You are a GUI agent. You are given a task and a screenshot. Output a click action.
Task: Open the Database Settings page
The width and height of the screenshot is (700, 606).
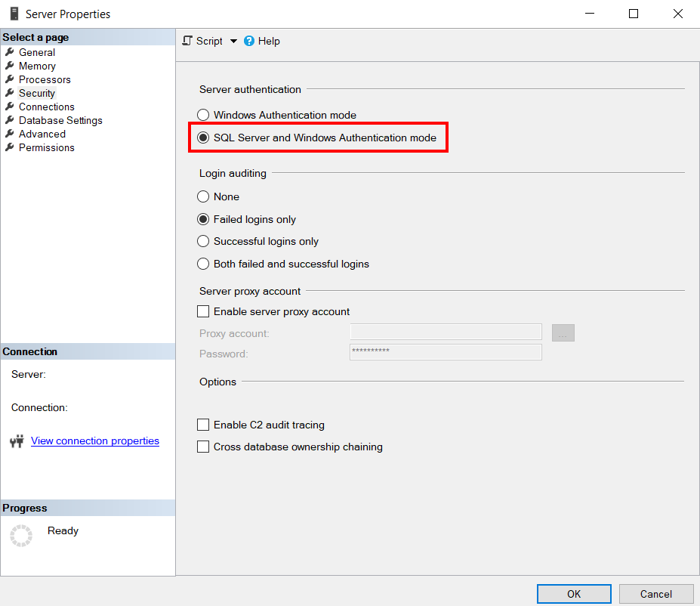[60, 121]
